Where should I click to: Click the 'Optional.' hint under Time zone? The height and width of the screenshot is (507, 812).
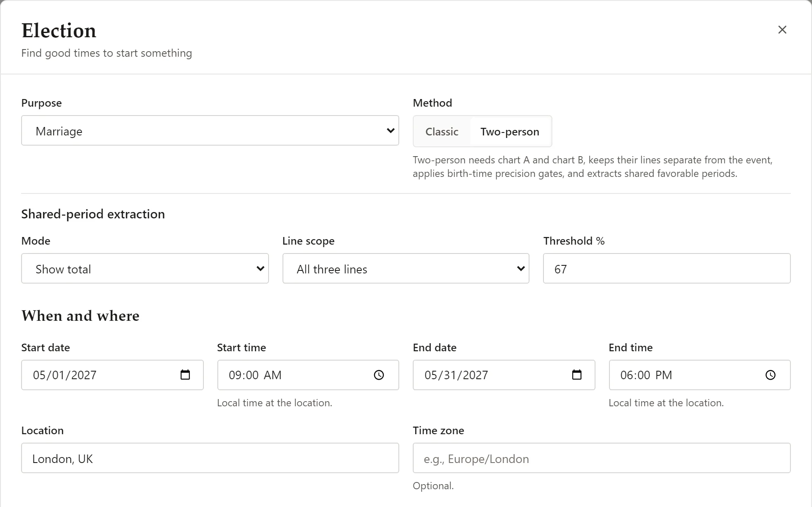pyautogui.click(x=433, y=486)
